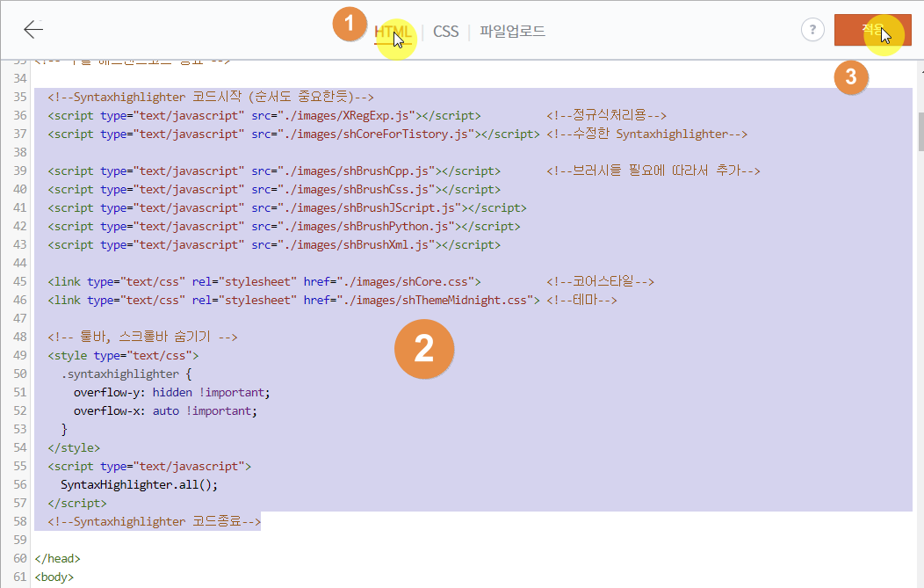The image size is (924, 588).
Task: Click line number 59 in the gutter
Action: coord(20,541)
